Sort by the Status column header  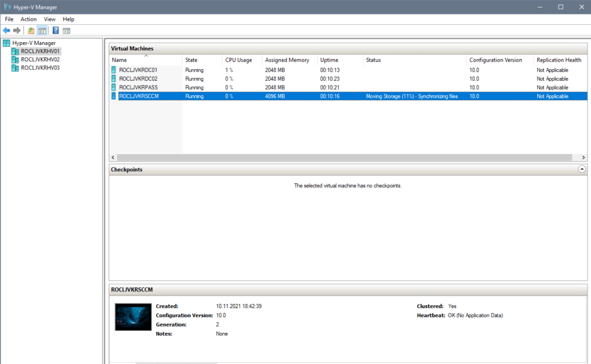[414, 60]
